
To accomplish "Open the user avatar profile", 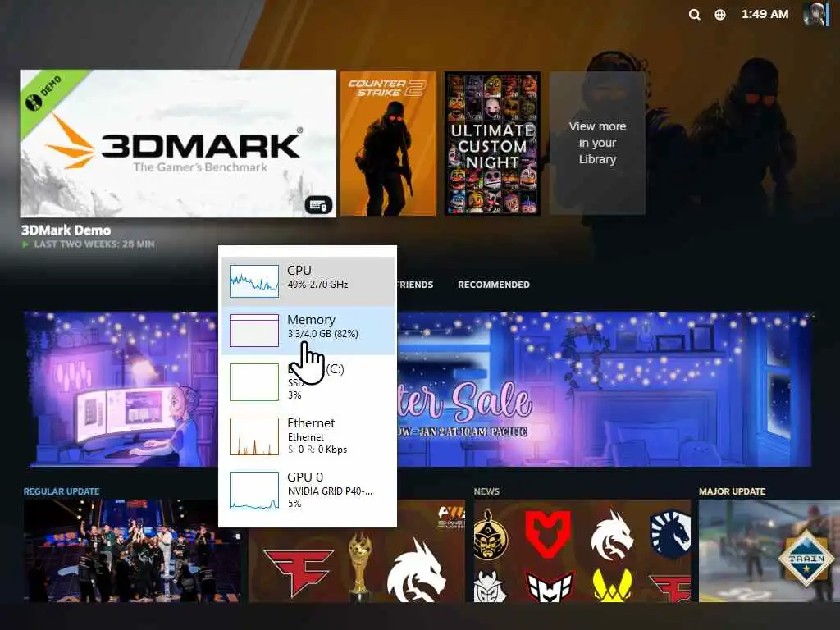I will (815, 14).
